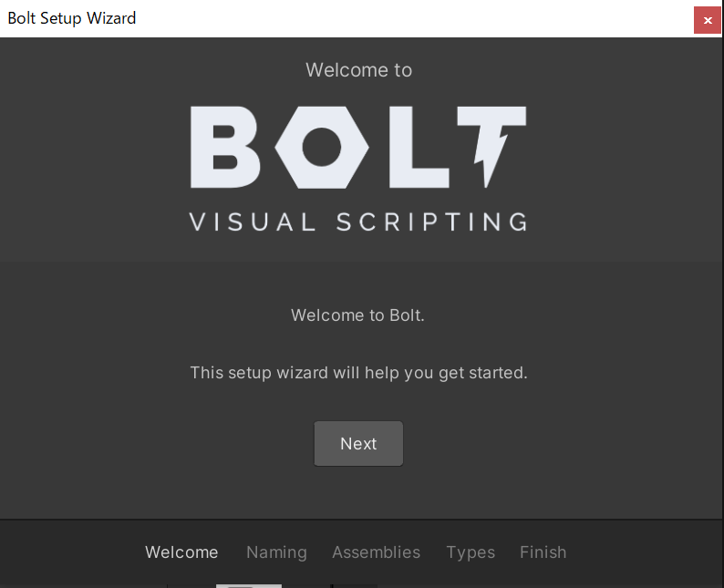The width and height of the screenshot is (724, 588).
Task: Go to the Naming step tab
Action: (x=276, y=552)
